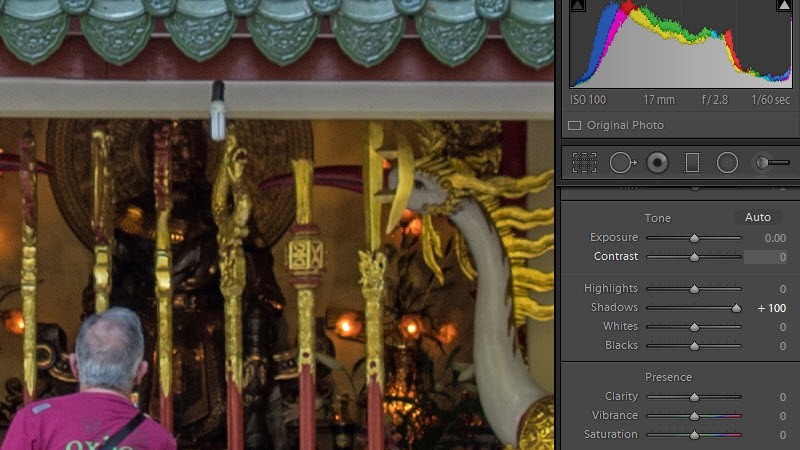Click the f/2.8 aperture readout

point(714,100)
